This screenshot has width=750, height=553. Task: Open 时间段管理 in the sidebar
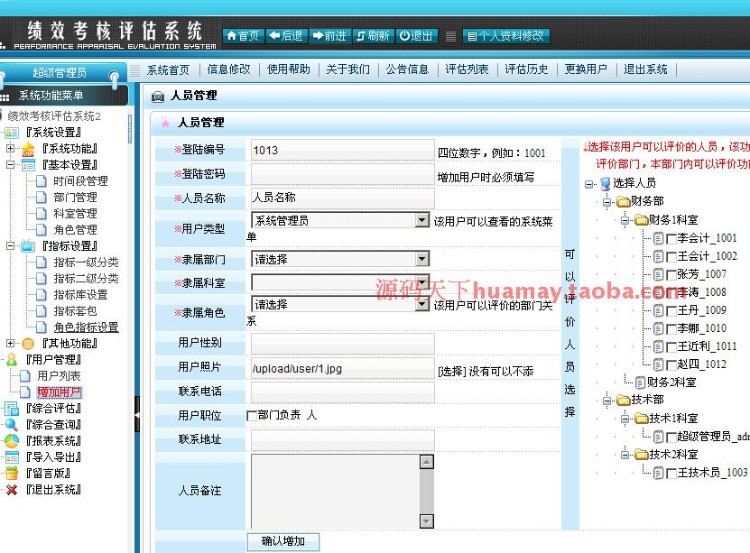coord(80,181)
